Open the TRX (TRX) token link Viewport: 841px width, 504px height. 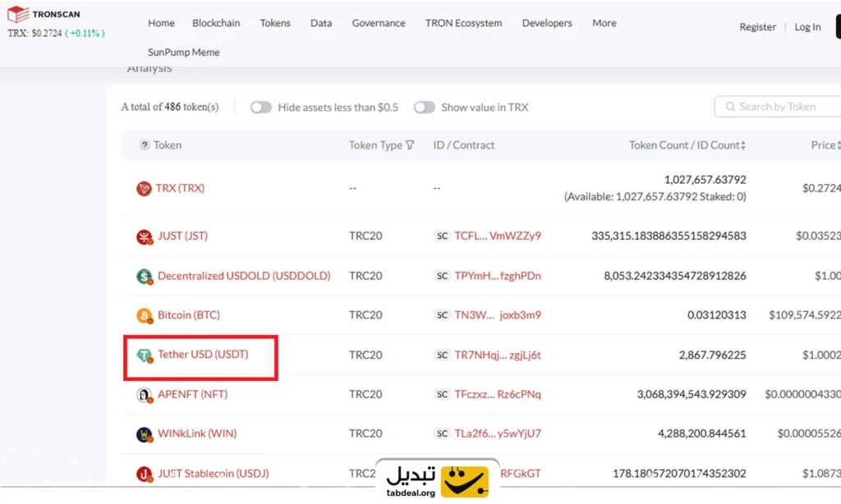tap(180, 188)
